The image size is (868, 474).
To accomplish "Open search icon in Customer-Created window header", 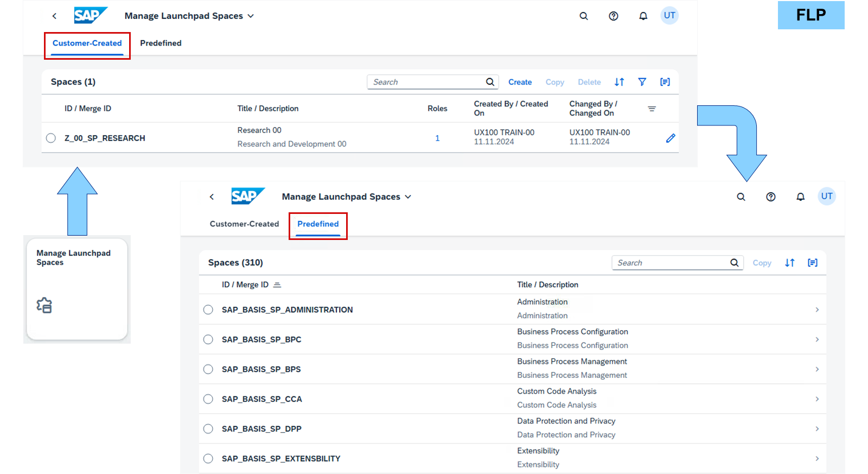I will (x=584, y=16).
